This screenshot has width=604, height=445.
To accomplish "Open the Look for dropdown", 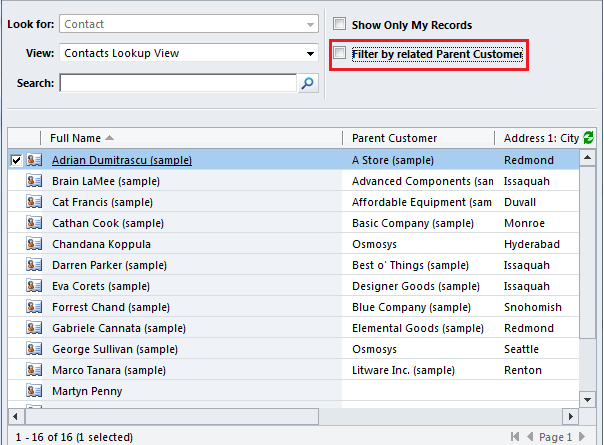I will [x=310, y=25].
